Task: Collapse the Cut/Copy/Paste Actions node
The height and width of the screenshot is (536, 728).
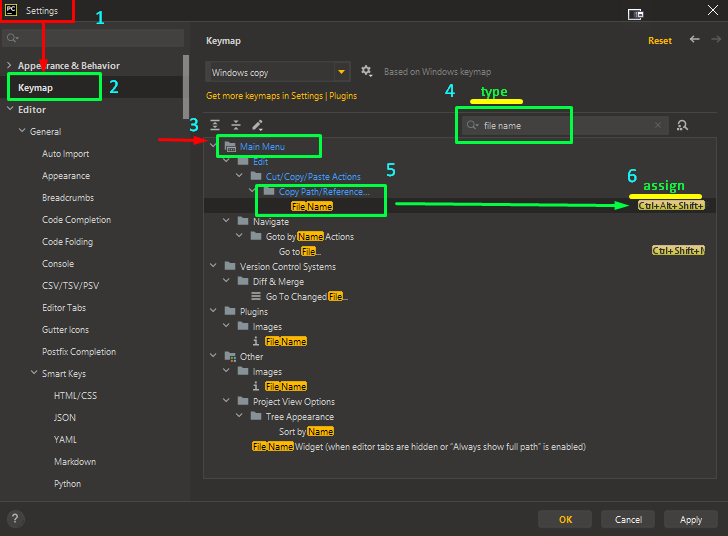Action: point(239,176)
